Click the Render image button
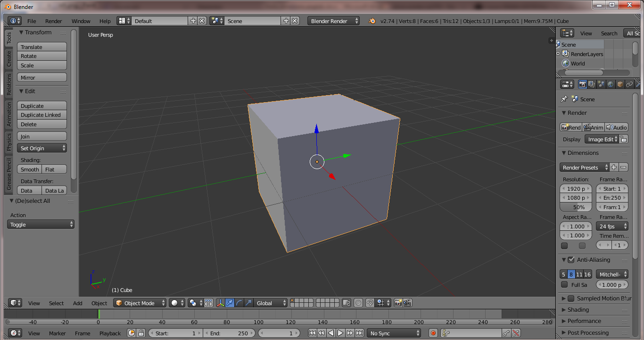This screenshot has height=340, width=644. (571, 127)
